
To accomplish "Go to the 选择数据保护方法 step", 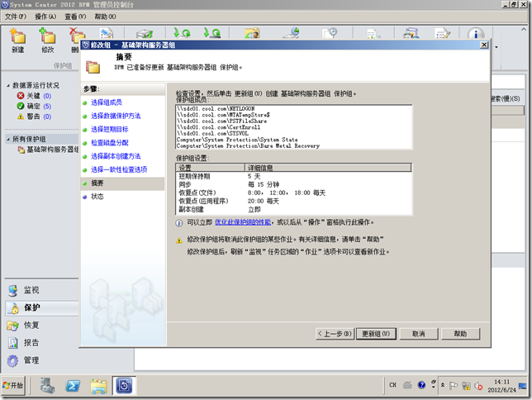I will click(x=116, y=116).
